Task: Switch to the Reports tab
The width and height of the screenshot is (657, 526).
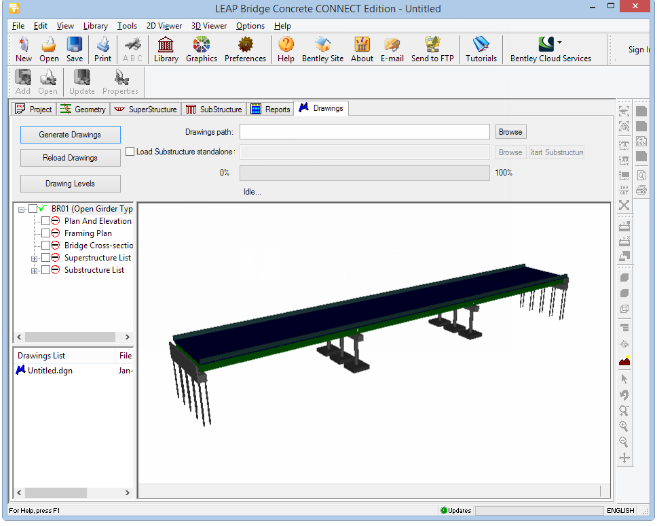Action: pos(270,109)
